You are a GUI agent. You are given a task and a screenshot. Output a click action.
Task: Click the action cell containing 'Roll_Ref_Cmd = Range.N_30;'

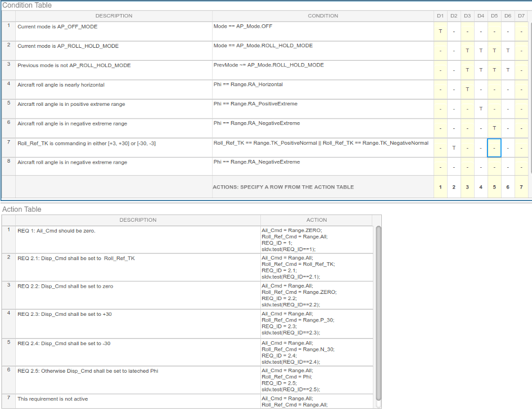[x=317, y=352]
